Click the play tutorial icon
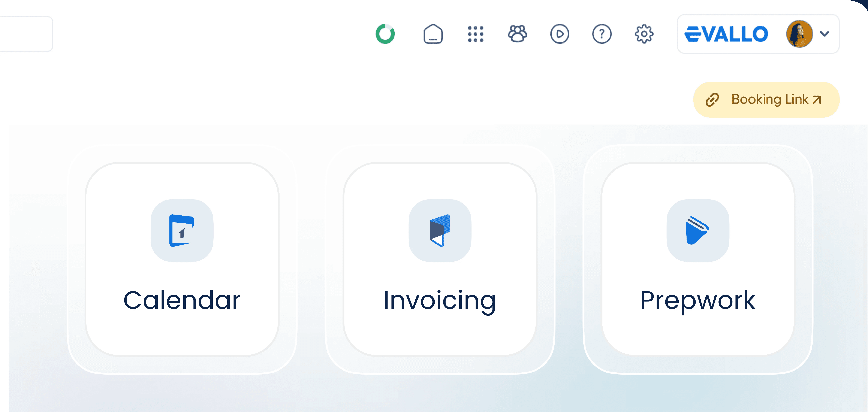Screen dimensions: 868x412 click(560, 34)
